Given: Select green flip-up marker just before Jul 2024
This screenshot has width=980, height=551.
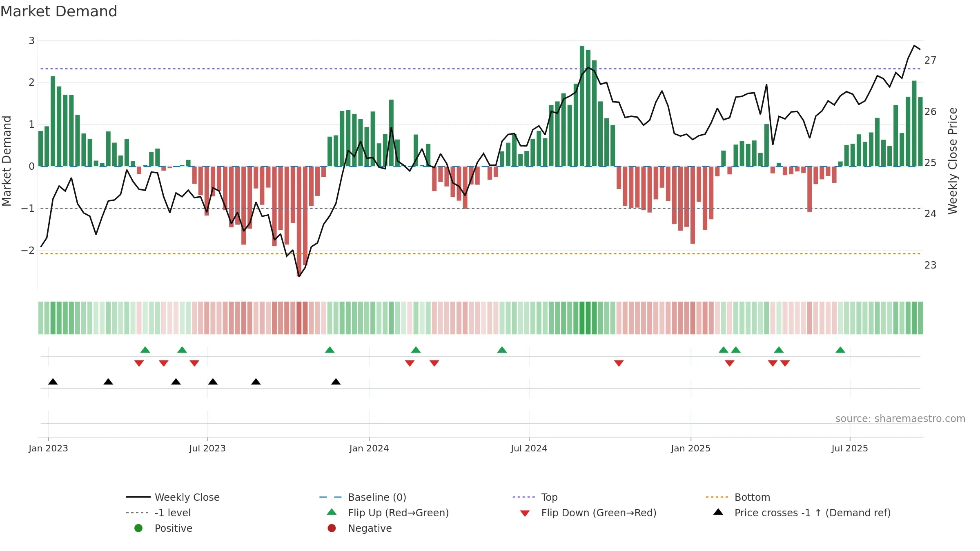Looking at the screenshot, I should coord(502,350).
